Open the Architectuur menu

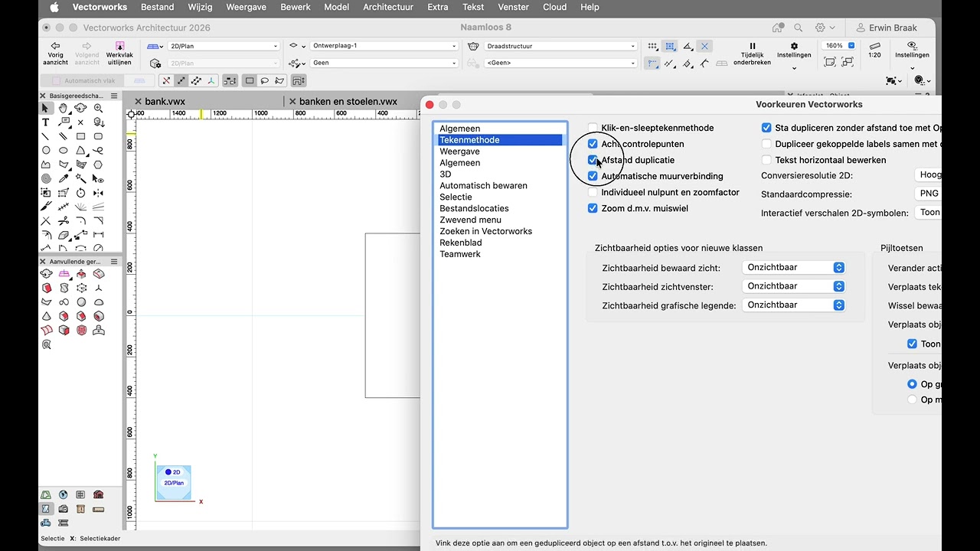coord(388,7)
